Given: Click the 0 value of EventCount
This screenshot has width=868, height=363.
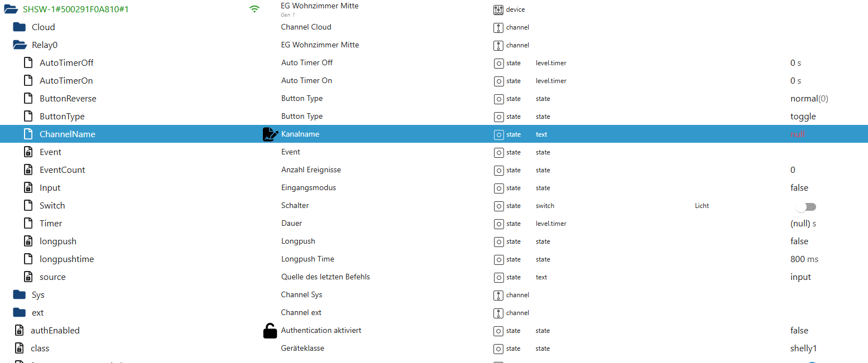Looking at the screenshot, I should pyautogui.click(x=793, y=170).
